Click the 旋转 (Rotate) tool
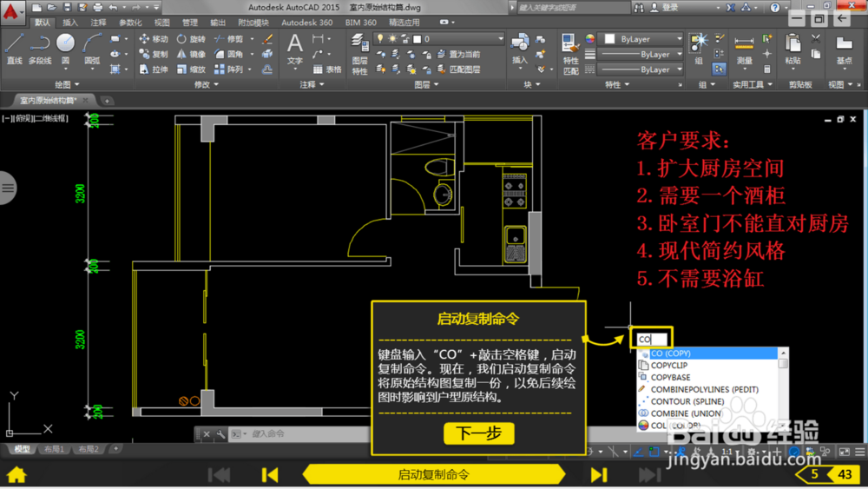The width and height of the screenshot is (868, 489). (x=191, y=39)
